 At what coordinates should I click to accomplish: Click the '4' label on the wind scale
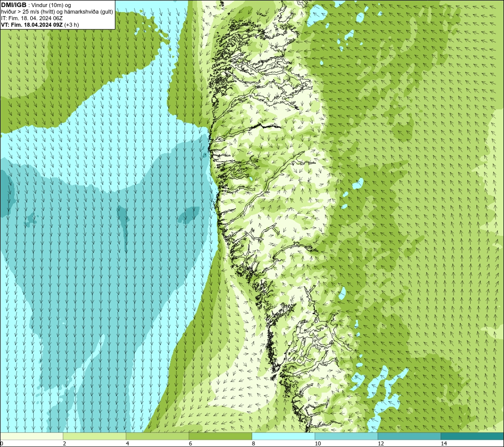(128, 444)
